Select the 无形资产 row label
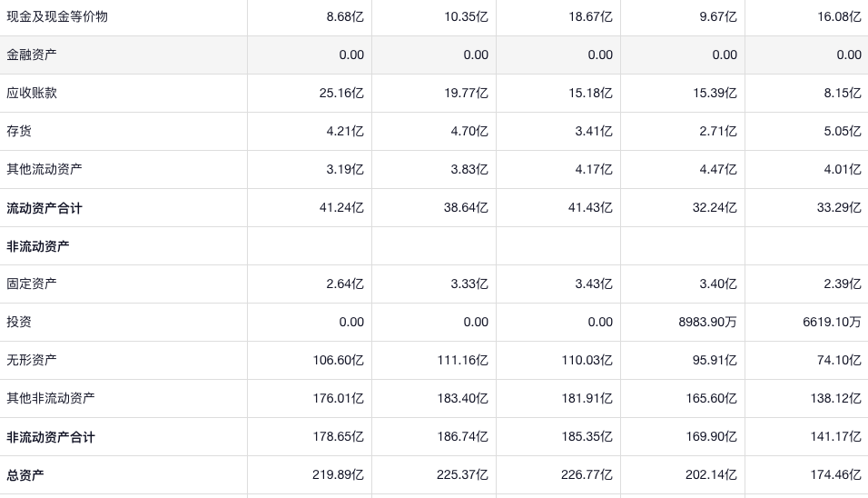868x498 pixels. pos(32,360)
